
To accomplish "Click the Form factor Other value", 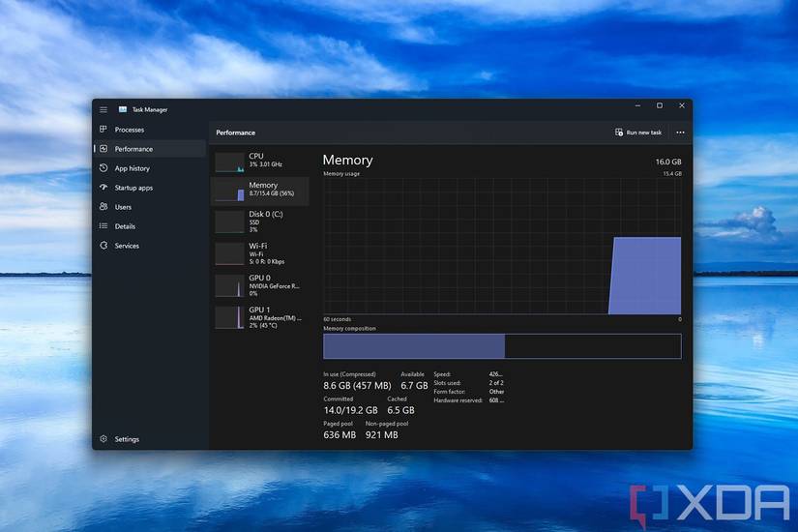I will pos(497,392).
